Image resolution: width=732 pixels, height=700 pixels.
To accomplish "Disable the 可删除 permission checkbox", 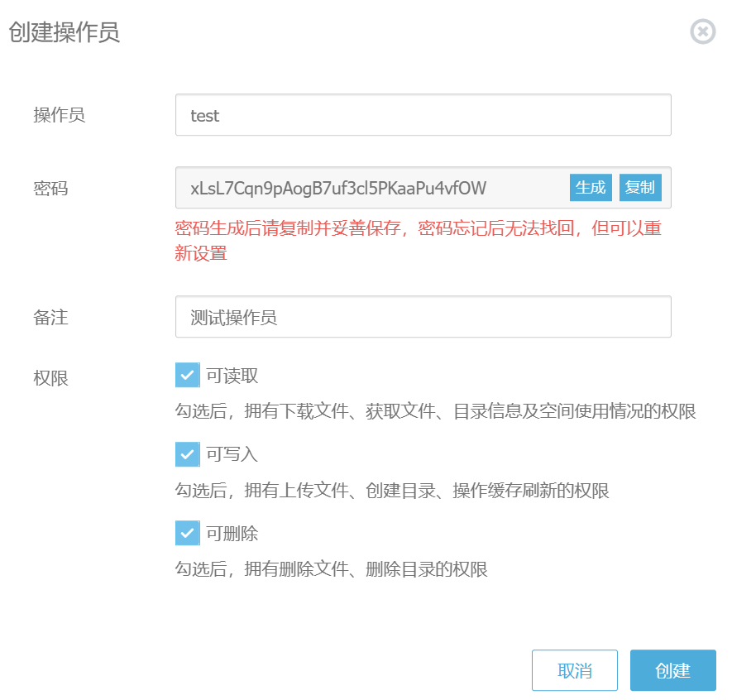I will click(187, 533).
